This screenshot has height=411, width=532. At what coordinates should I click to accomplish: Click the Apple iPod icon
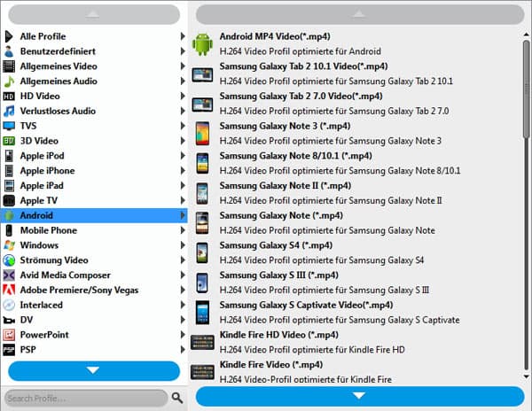click(x=9, y=156)
